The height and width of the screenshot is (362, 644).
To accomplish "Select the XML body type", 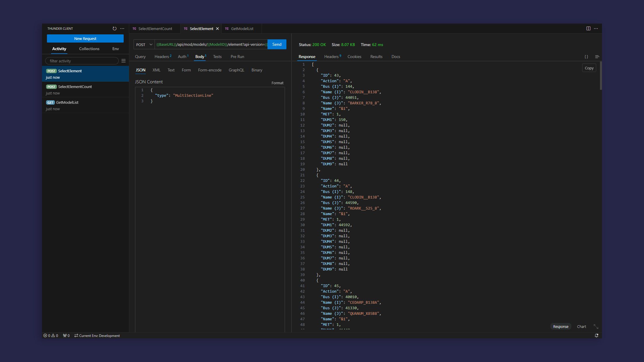I will (x=156, y=70).
